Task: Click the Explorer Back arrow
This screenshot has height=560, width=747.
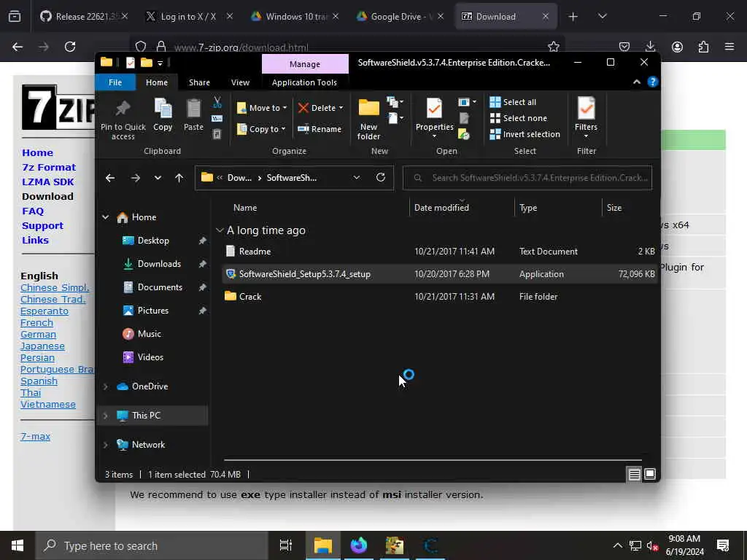Action: [110, 178]
